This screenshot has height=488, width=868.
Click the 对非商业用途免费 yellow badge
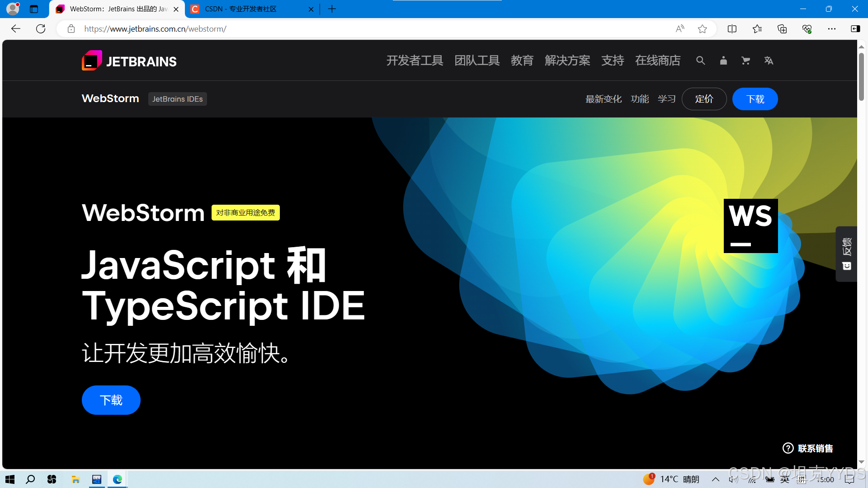click(x=245, y=212)
